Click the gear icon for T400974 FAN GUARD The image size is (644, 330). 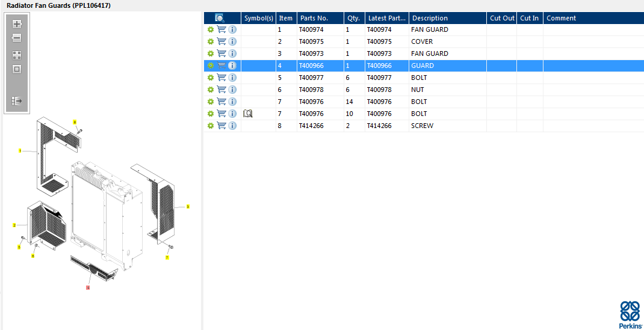point(211,29)
